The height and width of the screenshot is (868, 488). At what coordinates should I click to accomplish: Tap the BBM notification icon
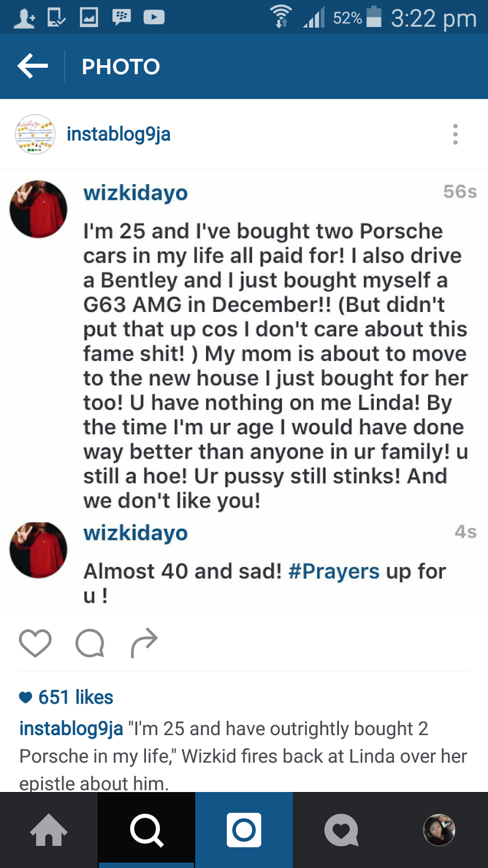click(x=121, y=17)
